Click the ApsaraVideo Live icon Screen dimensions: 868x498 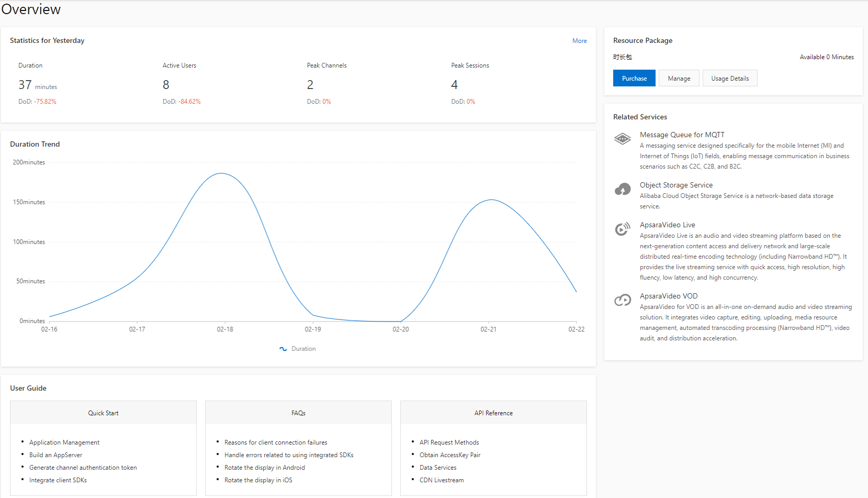(x=622, y=229)
